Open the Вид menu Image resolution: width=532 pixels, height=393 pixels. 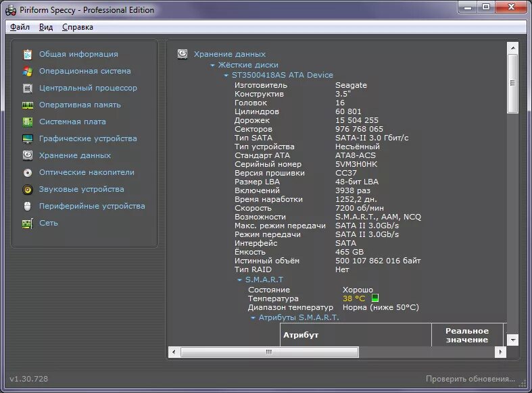click(46, 27)
